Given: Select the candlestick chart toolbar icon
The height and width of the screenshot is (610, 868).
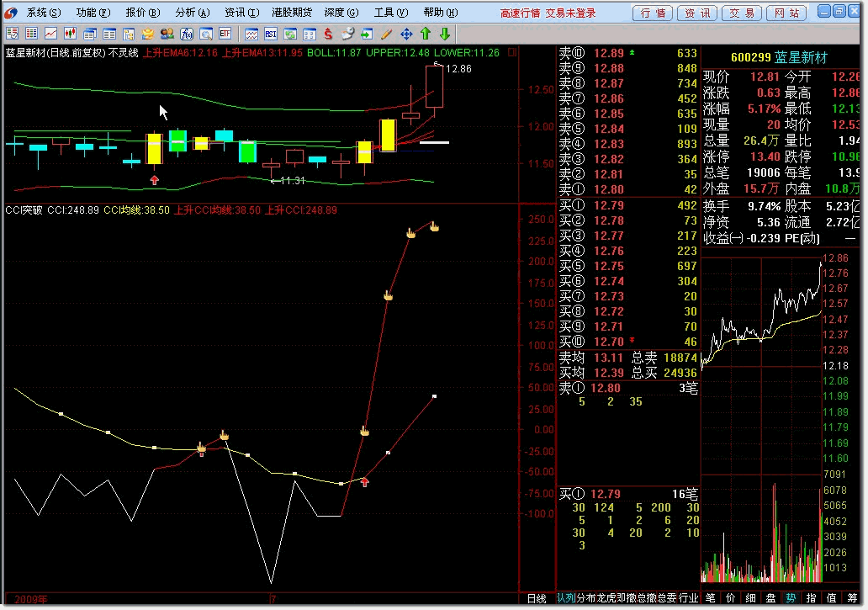Looking at the screenshot, I should pyautogui.click(x=71, y=34).
